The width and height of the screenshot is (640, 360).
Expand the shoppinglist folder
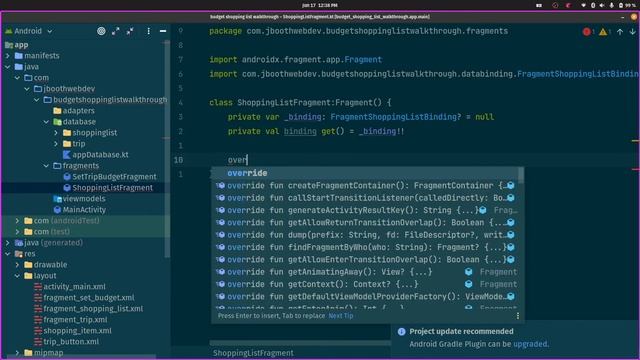point(56,133)
